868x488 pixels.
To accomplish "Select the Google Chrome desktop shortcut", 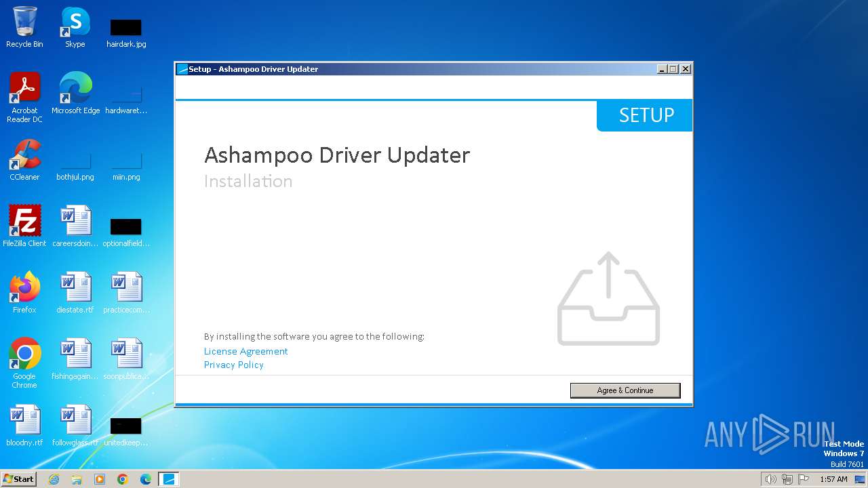I will 24,363.
